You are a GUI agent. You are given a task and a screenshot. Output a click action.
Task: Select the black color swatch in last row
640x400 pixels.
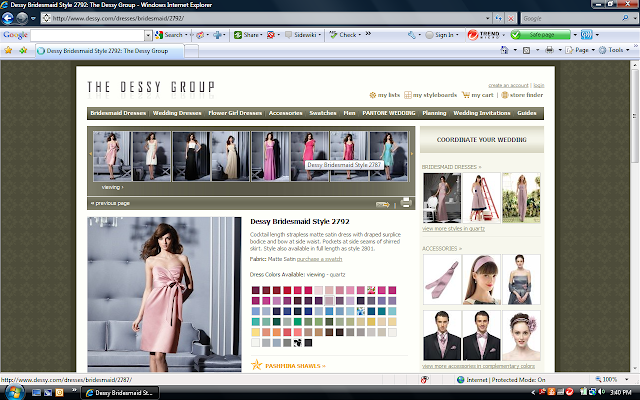click(x=308, y=343)
